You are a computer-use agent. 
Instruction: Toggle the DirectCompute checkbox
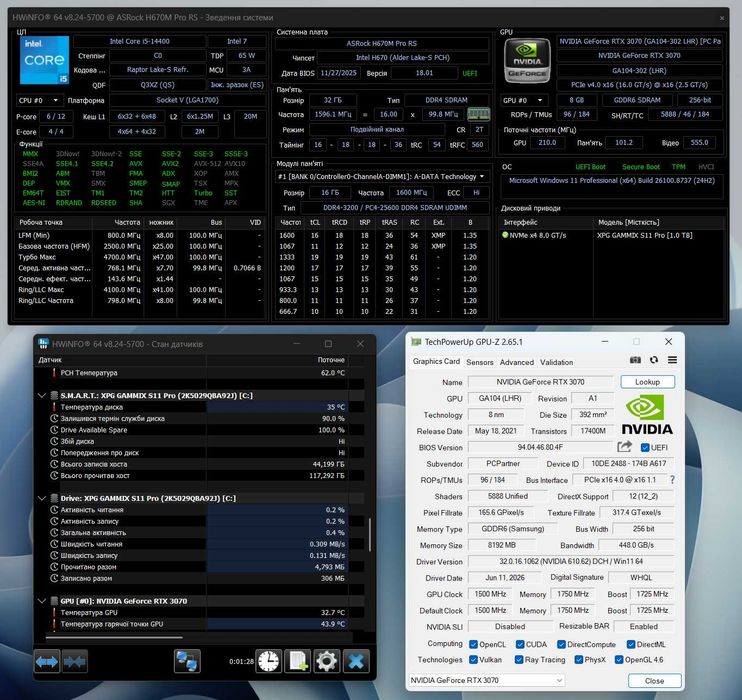tap(561, 644)
